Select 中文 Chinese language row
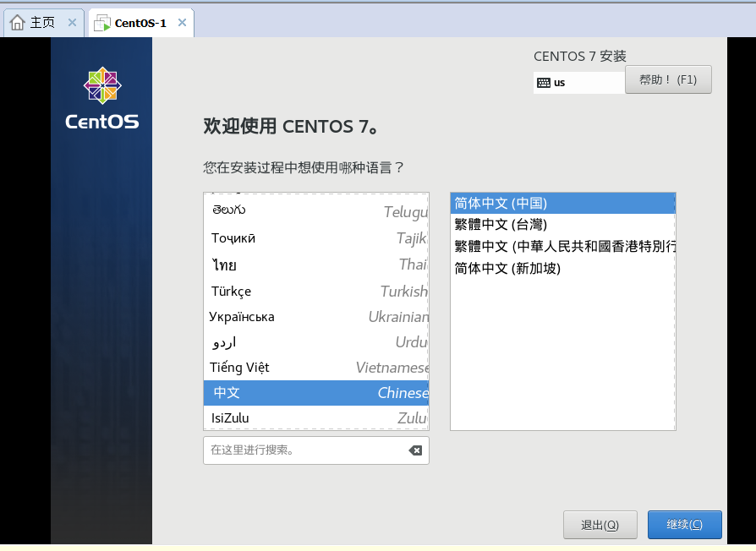This screenshot has height=551, width=756. (315, 392)
